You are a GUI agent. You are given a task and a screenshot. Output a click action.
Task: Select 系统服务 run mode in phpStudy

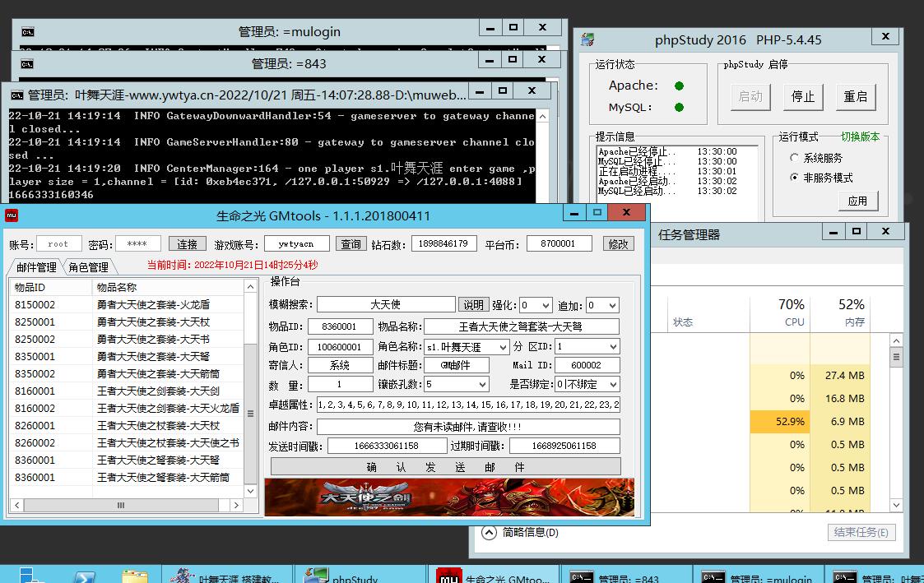[x=794, y=158]
